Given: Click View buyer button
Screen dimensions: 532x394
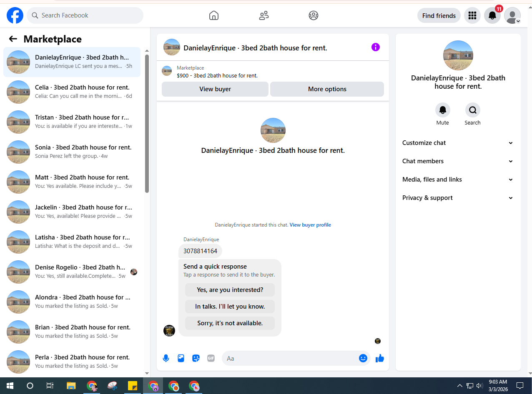Looking at the screenshot, I should (215, 89).
